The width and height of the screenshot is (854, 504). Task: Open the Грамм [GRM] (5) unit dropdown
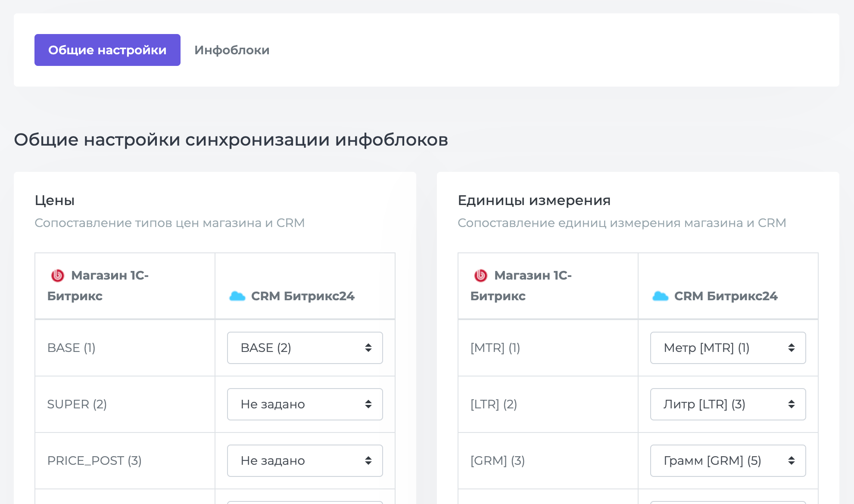click(728, 460)
